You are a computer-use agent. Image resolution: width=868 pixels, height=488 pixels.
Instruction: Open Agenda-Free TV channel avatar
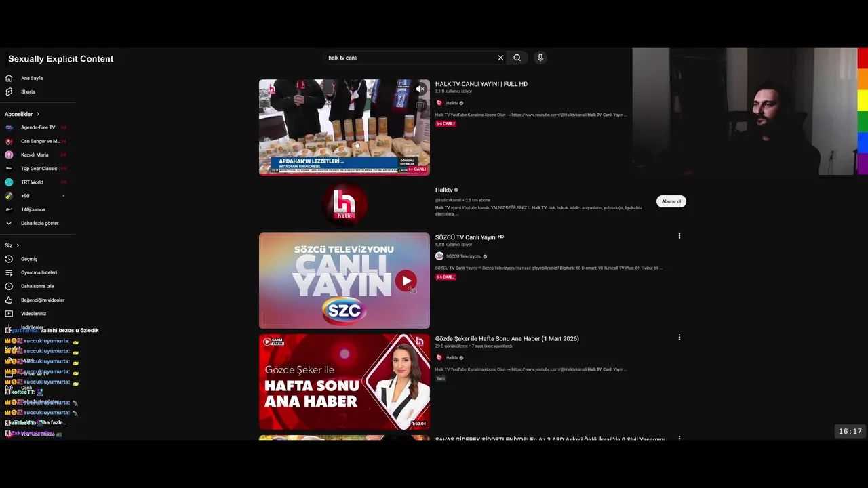click(9, 127)
